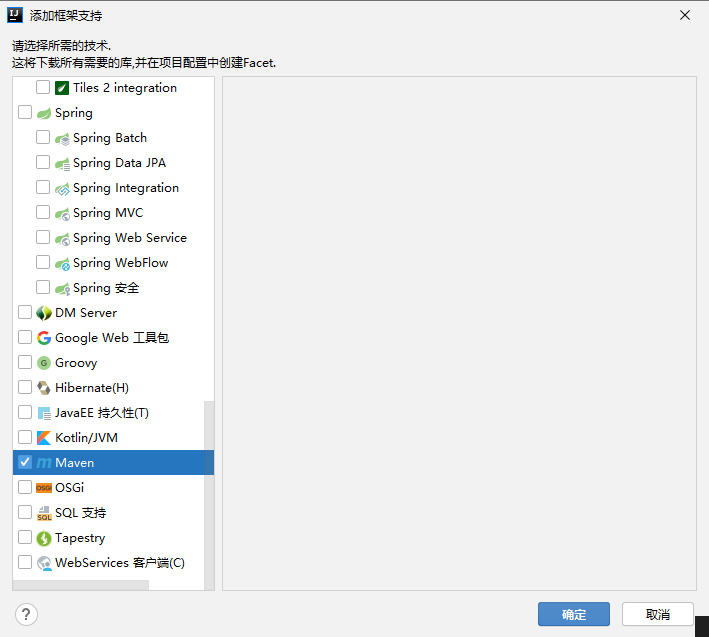Check the Google Web 工具包 checkbox
This screenshot has height=637, width=709.
[x=25, y=337]
